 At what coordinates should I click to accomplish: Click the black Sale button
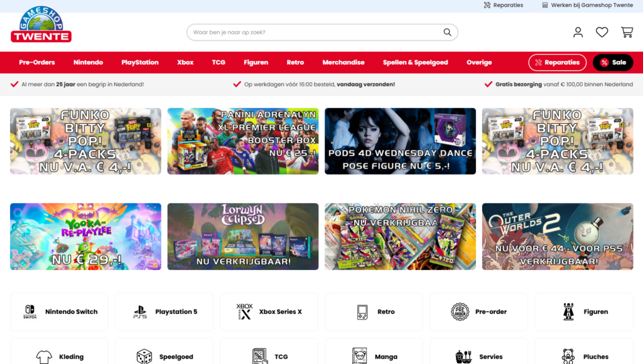tap(612, 63)
